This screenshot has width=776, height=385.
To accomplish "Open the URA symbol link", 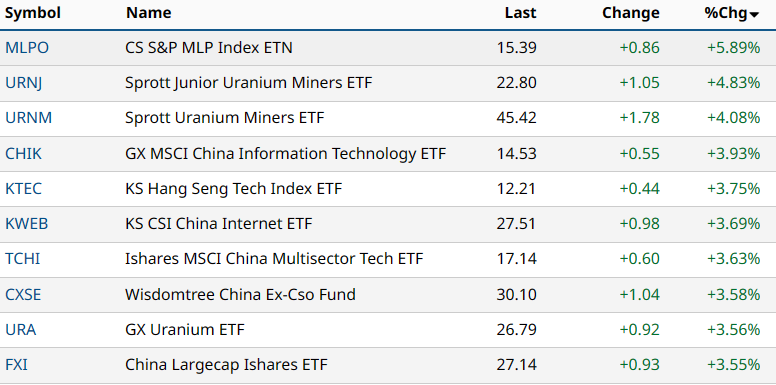I will coord(21,330).
